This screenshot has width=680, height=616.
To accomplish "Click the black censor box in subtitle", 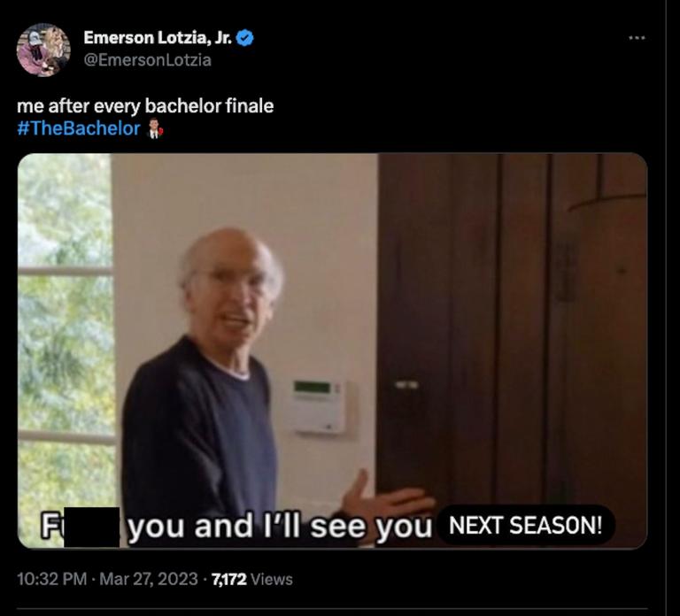I will (91, 527).
